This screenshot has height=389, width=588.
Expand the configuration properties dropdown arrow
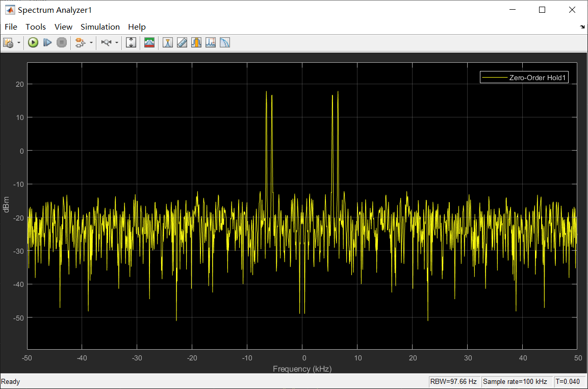19,43
